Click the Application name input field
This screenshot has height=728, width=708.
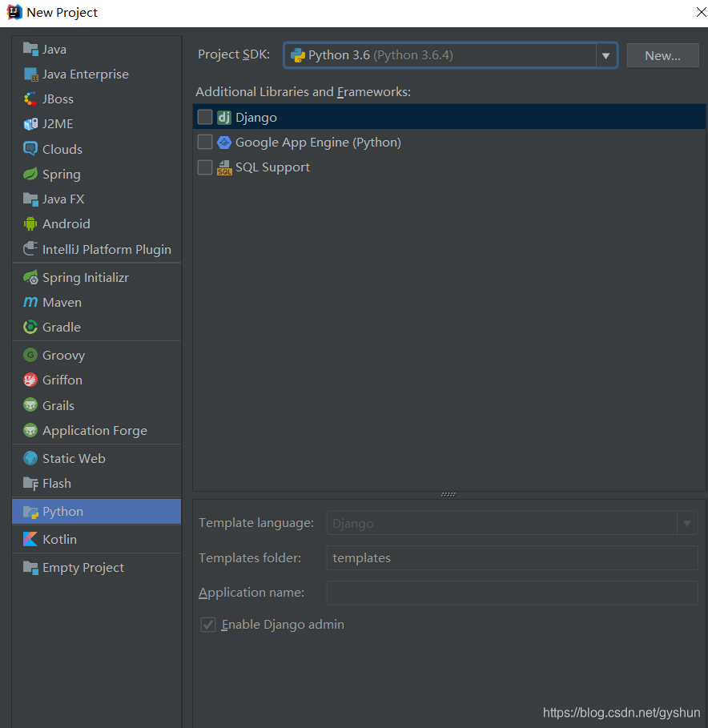click(512, 593)
